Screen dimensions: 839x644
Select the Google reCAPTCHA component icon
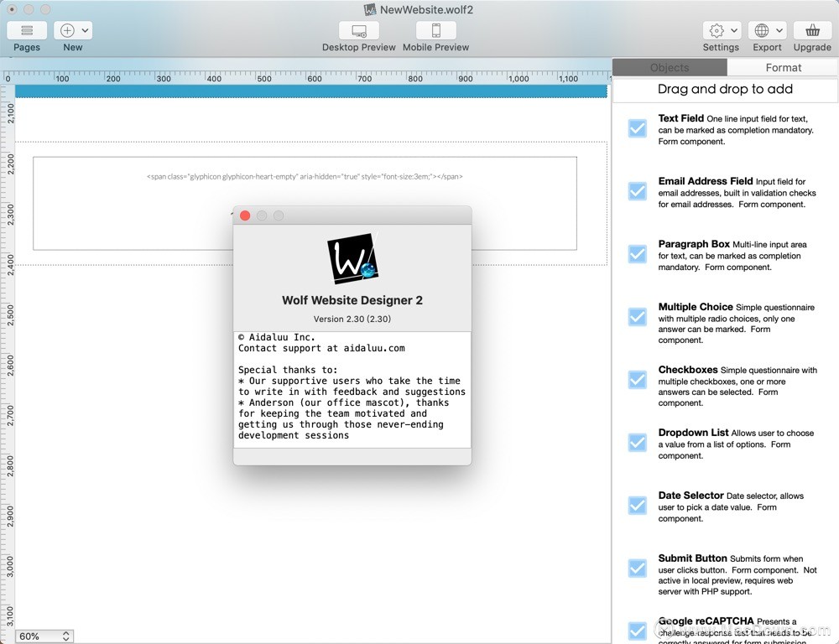638,631
